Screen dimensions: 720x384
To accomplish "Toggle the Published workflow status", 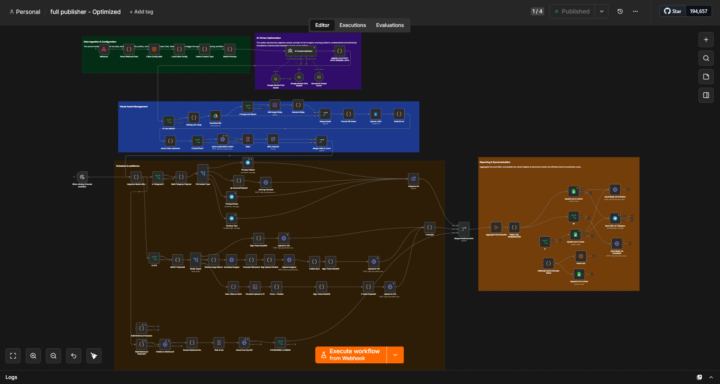I will (572, 11).
